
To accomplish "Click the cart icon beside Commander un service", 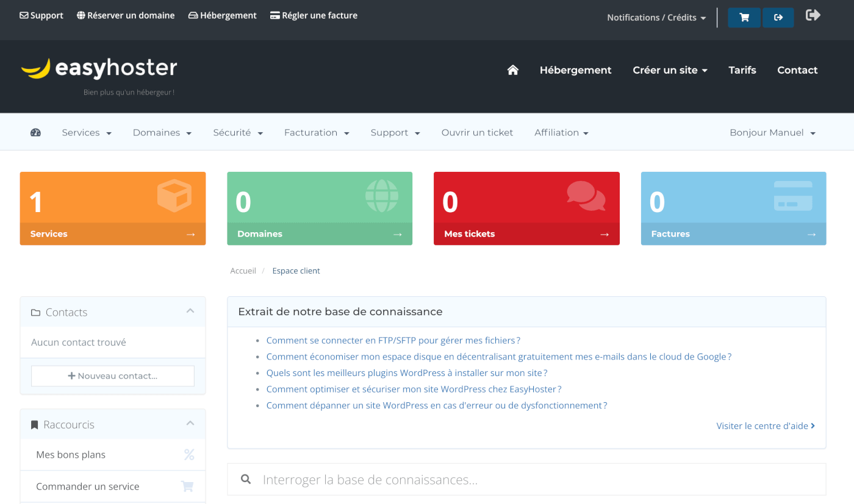I will (187, 486).
